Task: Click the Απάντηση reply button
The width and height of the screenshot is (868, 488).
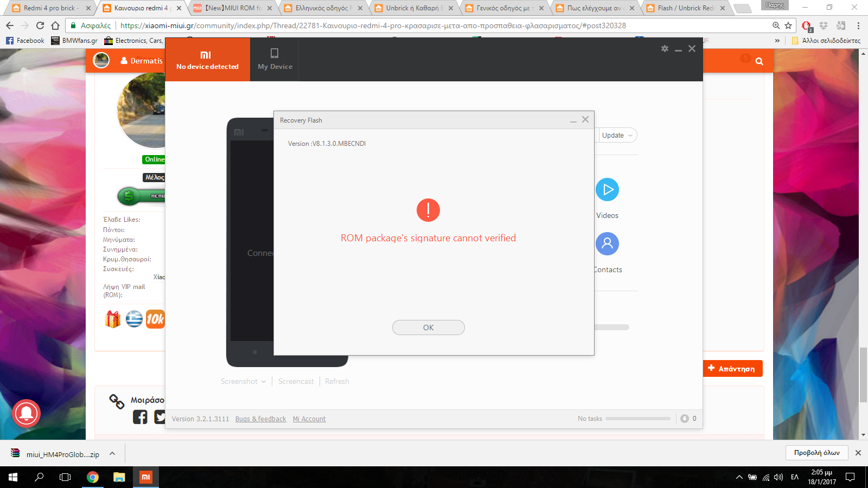Action: [x=733, y=369]
